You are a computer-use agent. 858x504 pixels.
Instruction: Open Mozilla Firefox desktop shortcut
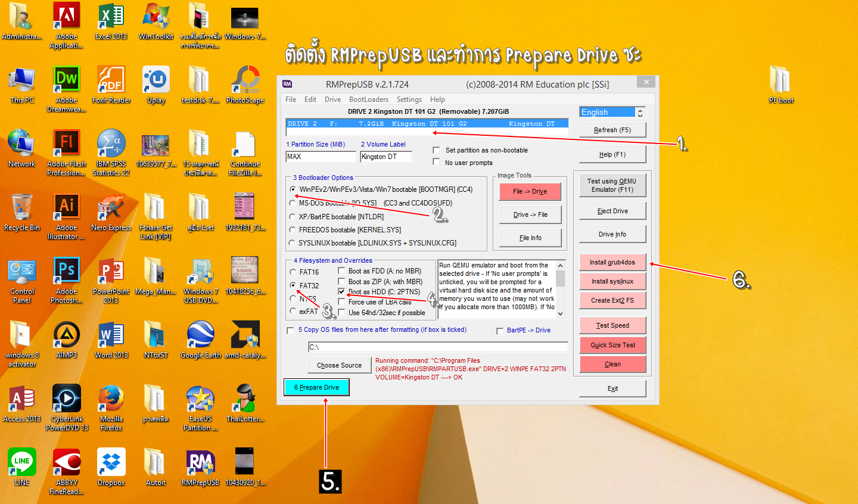(x=111, y=408)
